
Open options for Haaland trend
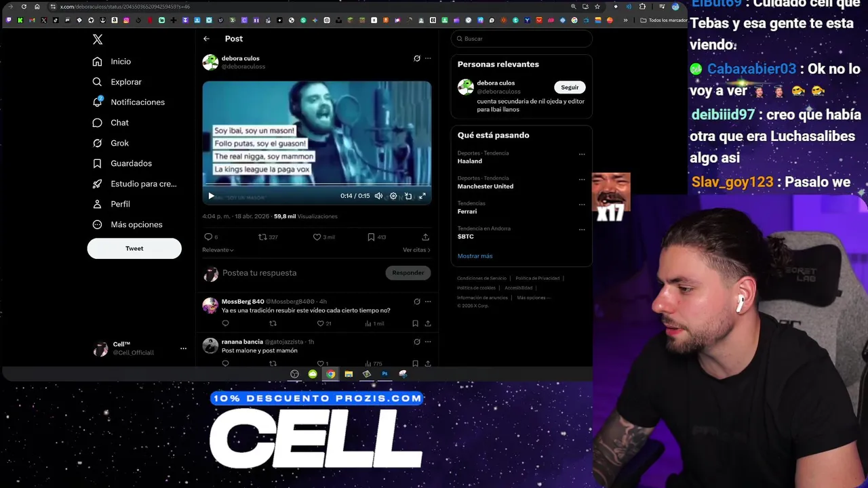tap(582, 155)
